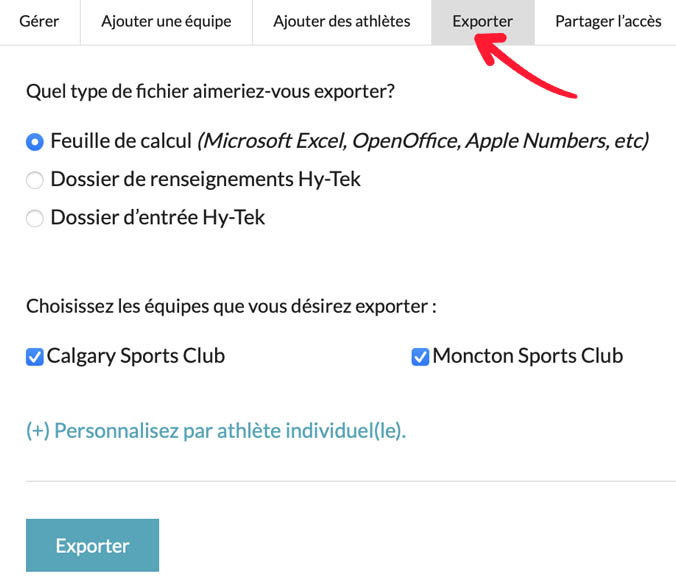This screenshot has width=676, height=583.
Task: Uncheck the Calgary Sports Club checkbox
Action: (x=35, y=357)
